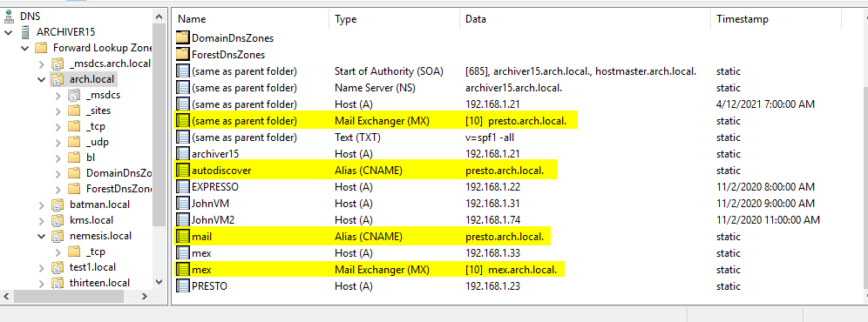Click the autodiscover CNAME record icon
This screenshot has height=322, width=868.
(183, 171)
